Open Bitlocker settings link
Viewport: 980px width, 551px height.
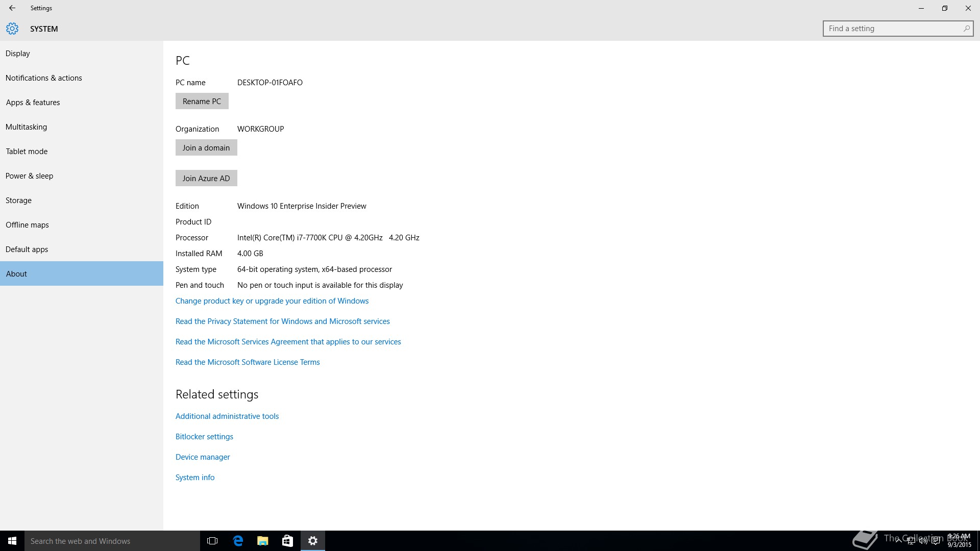204,437
